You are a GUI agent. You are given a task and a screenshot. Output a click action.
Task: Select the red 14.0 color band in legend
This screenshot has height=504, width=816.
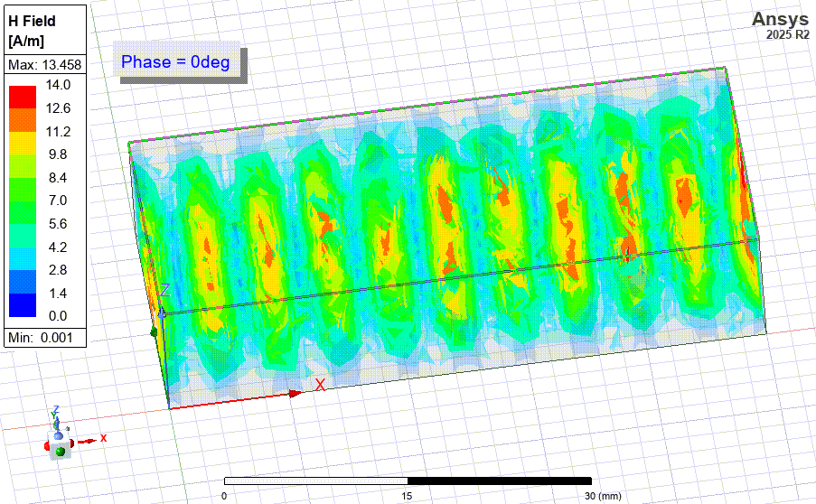(x=22, y=96)
